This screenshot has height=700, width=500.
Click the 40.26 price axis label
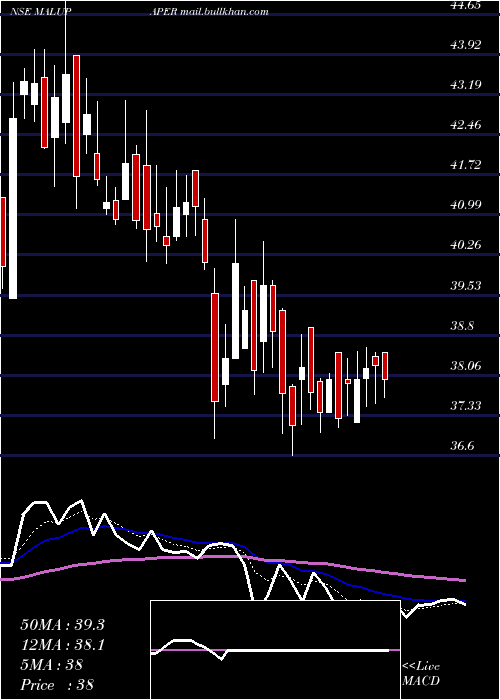coord(467,245)
